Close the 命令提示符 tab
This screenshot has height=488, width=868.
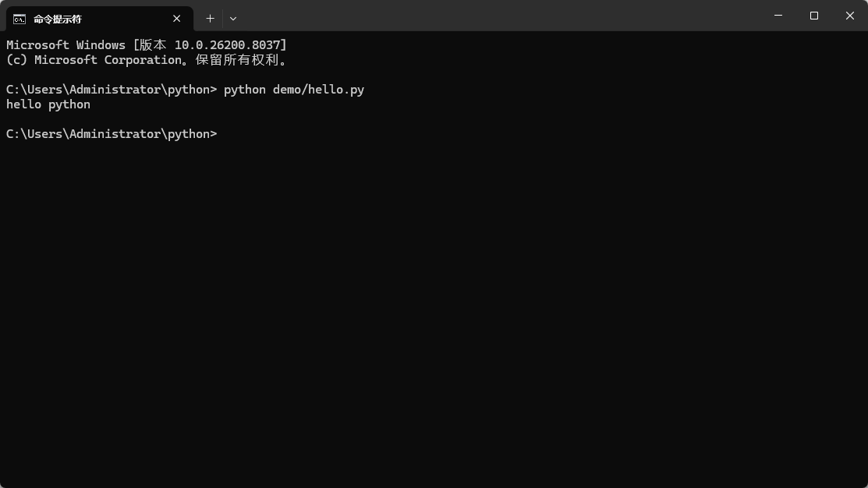coord(177,19)
